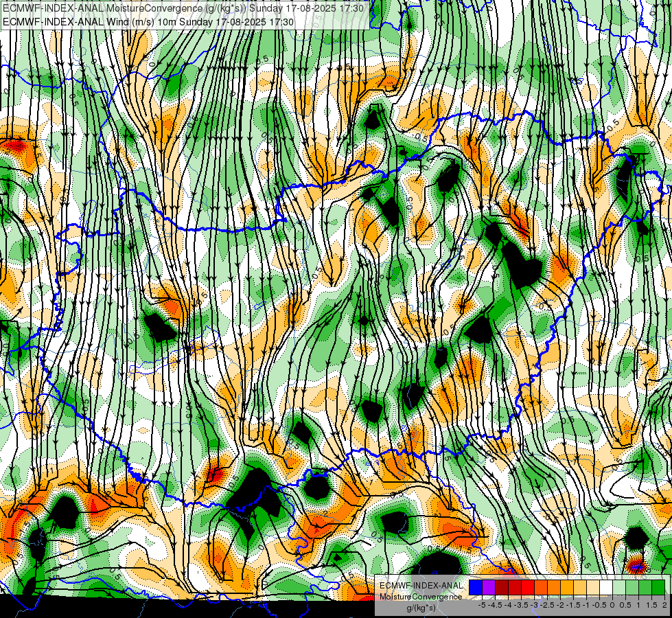672x618 pixels.
Task: Click the '-3' legend scale label
Action: pos(535,605)
